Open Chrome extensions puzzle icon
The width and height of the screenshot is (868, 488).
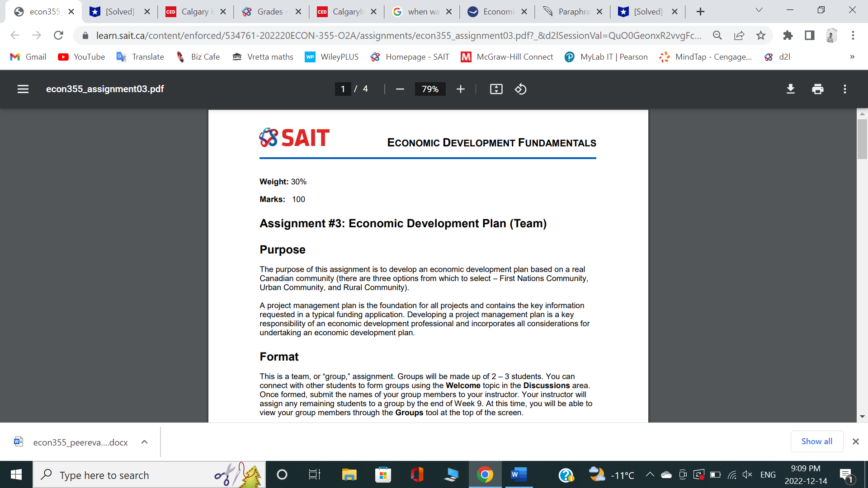coord(788,35)
